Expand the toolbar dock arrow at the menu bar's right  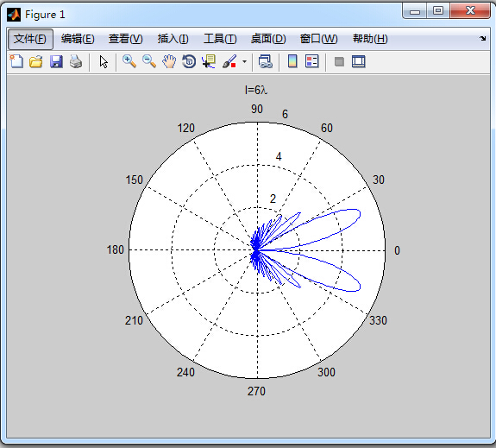[x=482, y=39]
